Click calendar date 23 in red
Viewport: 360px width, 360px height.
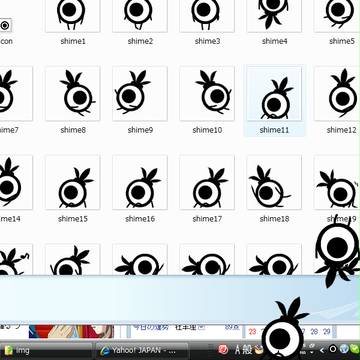(x=252, y=332)
